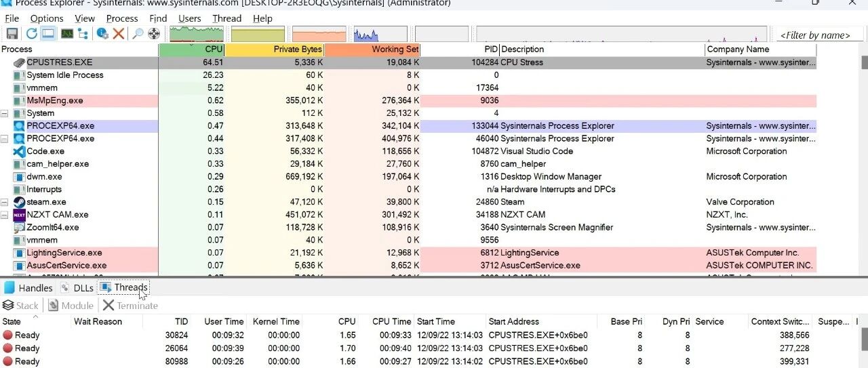Image resolution: width=868 pixels, height=368 pixels.
Task: Open the Process menu
Action: 122,18
